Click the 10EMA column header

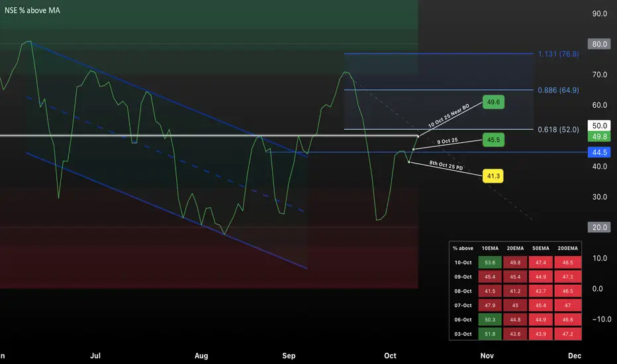tap(490, 248)
